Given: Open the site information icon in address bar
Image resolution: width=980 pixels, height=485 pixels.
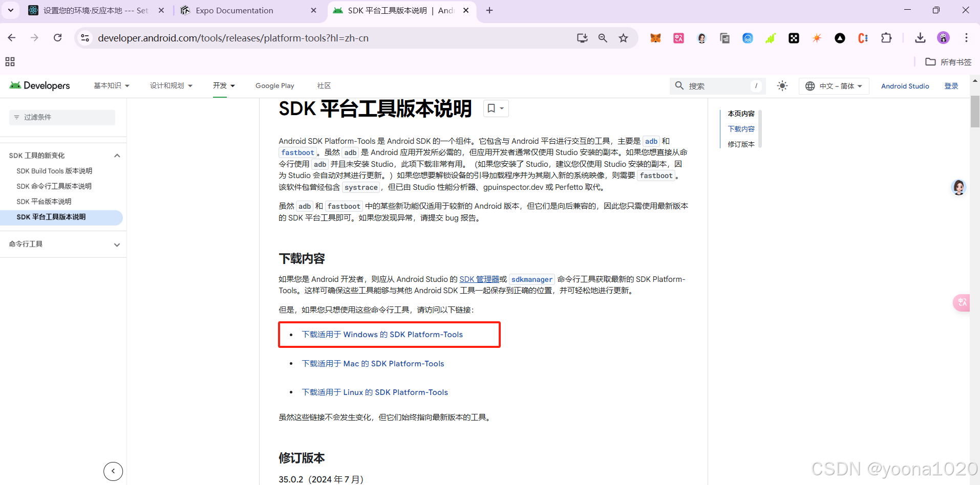Looking at the screenshot, I should (x=85, y=38).
